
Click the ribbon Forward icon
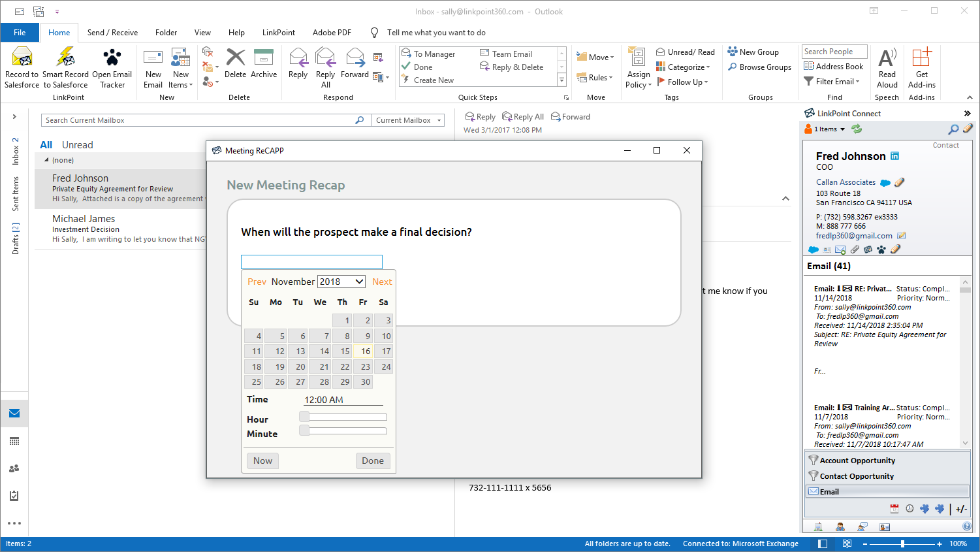click(x=355, y=57)
